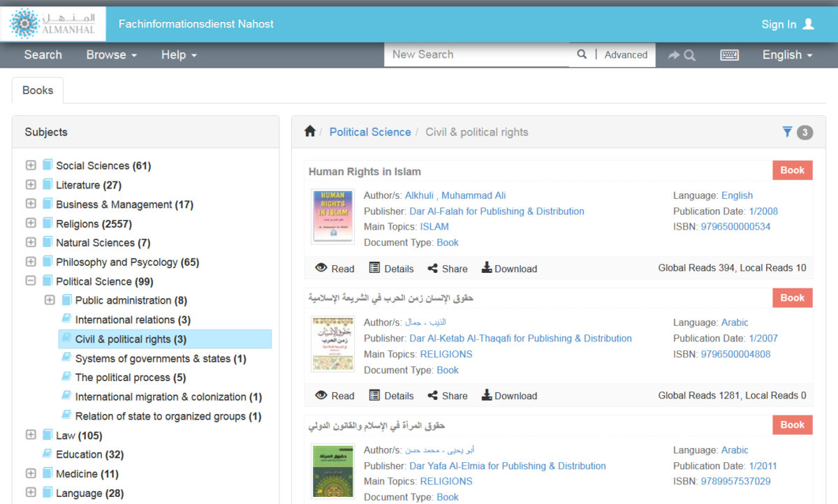This screenshot has width=838, height=504.
Task: Expand the Law subject node
Action: pos(31,435)
